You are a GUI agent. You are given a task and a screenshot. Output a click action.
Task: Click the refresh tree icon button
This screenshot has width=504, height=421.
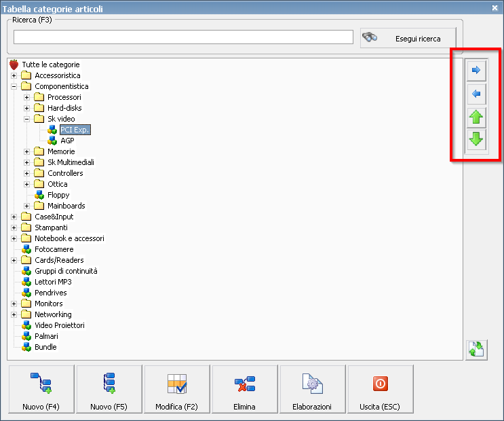click(476, 350)
